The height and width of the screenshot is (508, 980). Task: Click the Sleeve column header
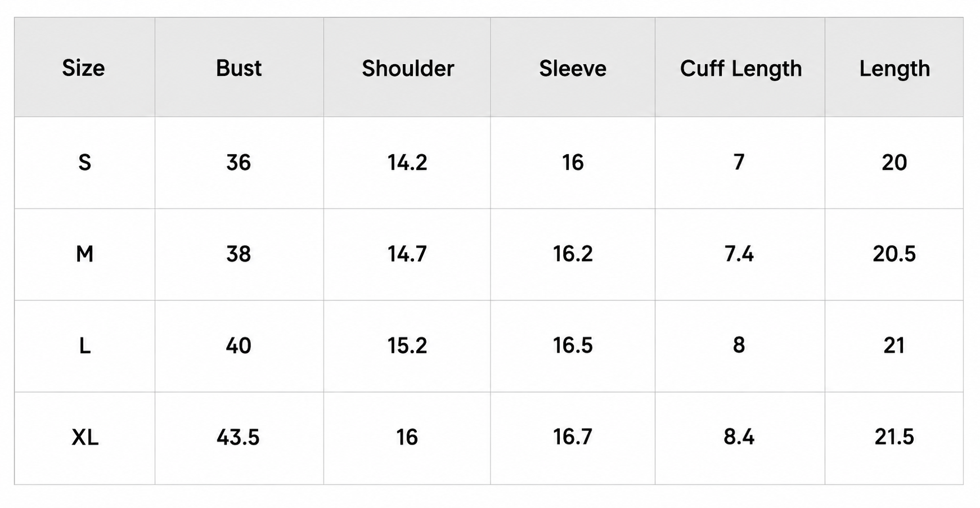(x=573, y=69)
